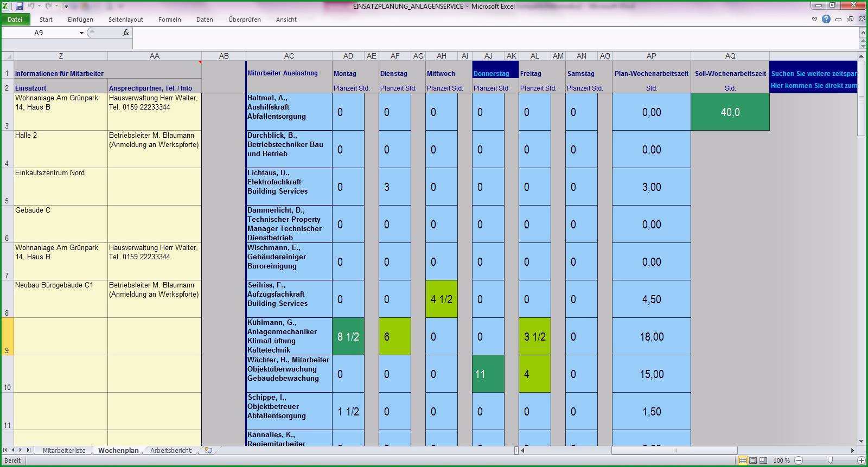Expand the ribbon using the caret icon
The height and width of the screenshot is (467, 868).
click(x=814, y=20)
